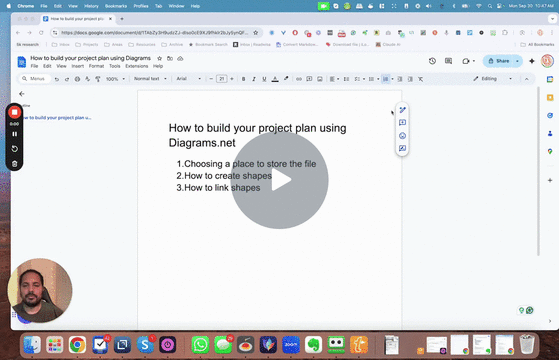Open the Tools menu in Docs

(114, 66)
